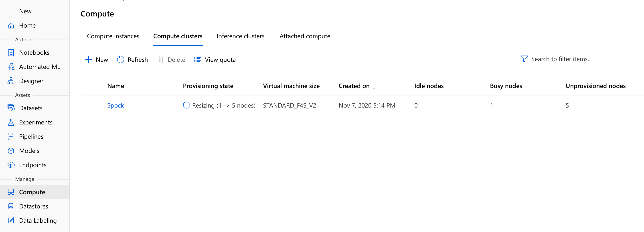Click the Datastores icon
This screenshot has width=644, height=232.
11,206
